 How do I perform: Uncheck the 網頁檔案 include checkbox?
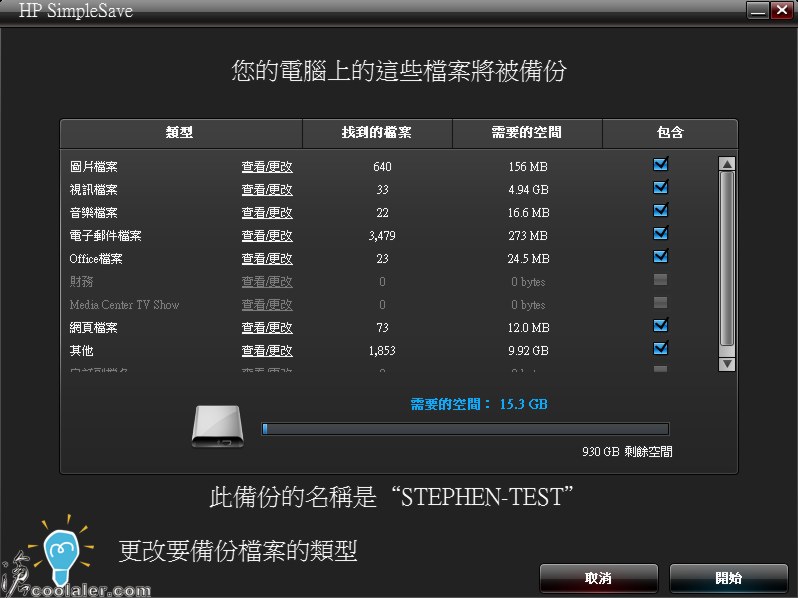(661, 325)
